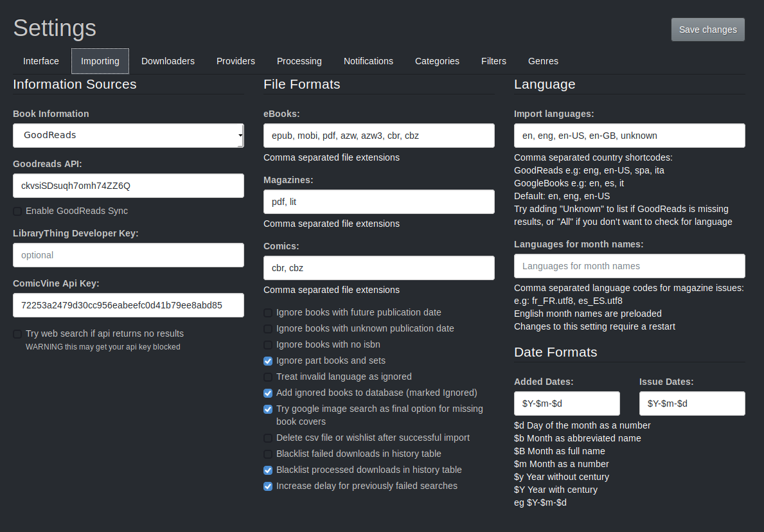Uncheck Ignore part books and sets

[x=268, y=361]
